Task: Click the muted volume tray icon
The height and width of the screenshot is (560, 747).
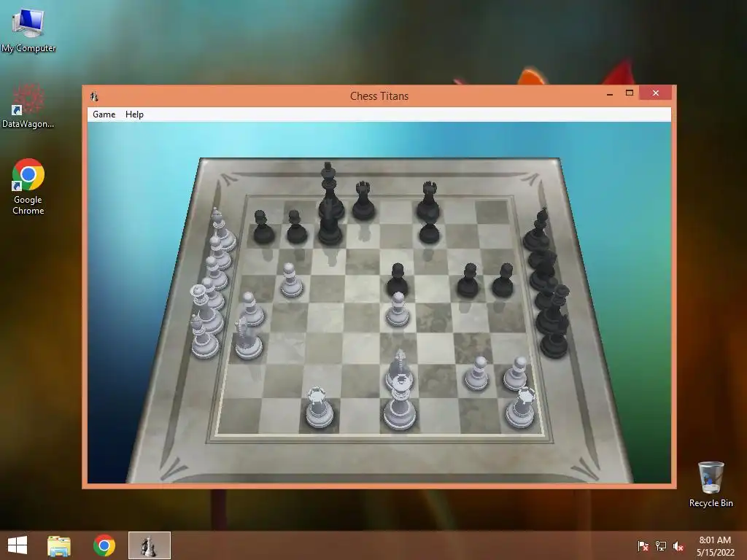Action: click(678, 545)
